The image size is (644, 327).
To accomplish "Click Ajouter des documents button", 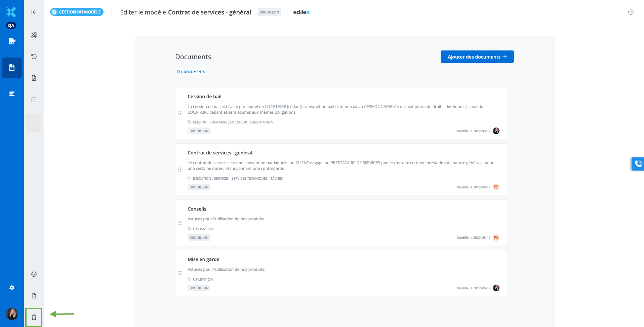I will click(477, 57).
